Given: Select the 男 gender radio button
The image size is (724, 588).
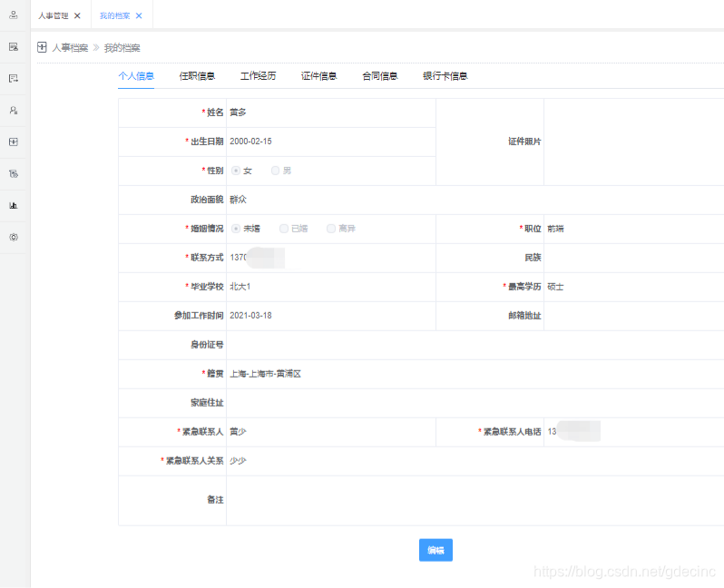Looking at the screenshot, I should tap(275, 171).
